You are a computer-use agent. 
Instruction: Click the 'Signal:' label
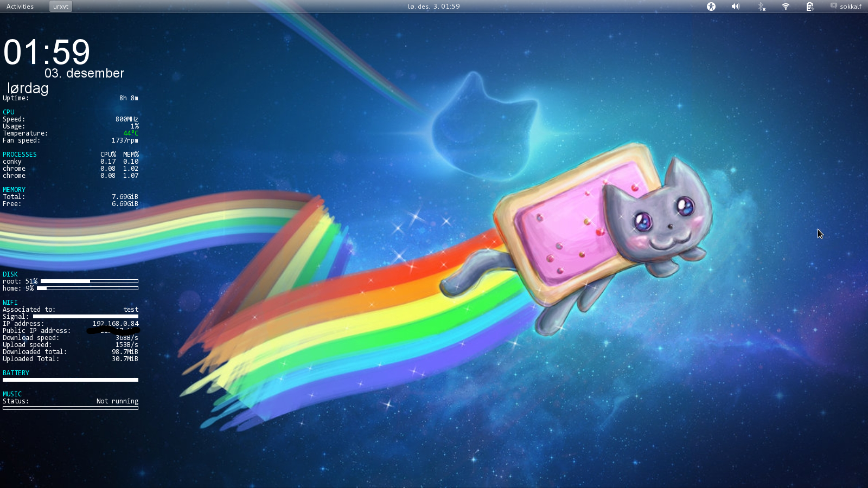16,317
